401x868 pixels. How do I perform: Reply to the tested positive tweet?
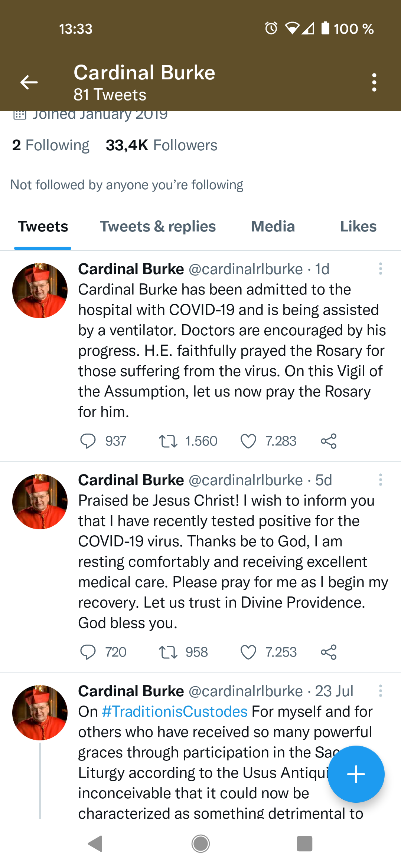[88, 652]
